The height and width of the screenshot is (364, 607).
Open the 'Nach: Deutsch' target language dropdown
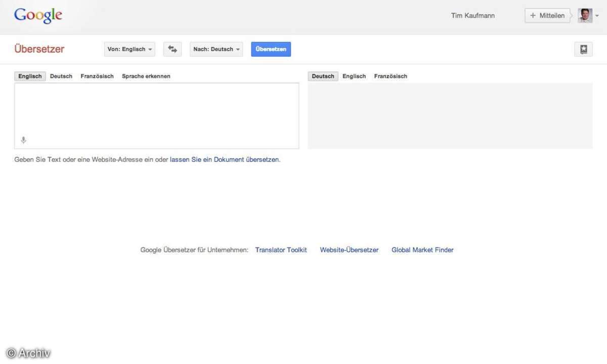(216, 49)
